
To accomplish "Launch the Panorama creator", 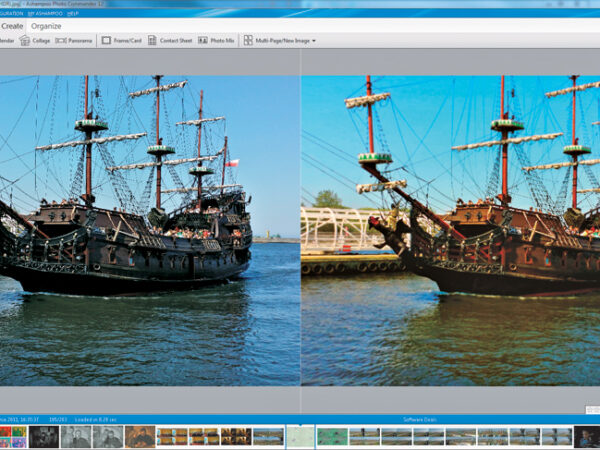I will (x=74, y=41).
